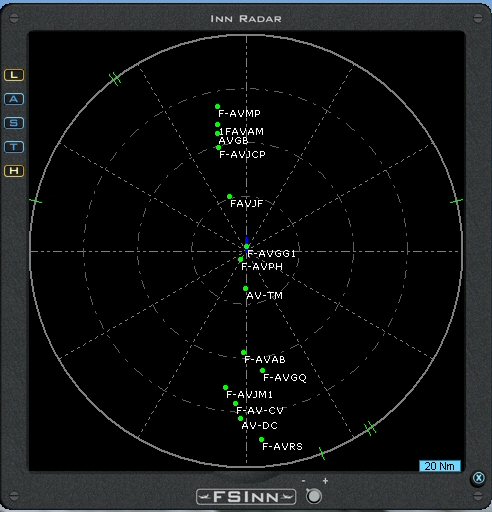Viewport: 492px width, 512px height.
Task: Click the FSINN logo button
Action: (x=246, y=497)
